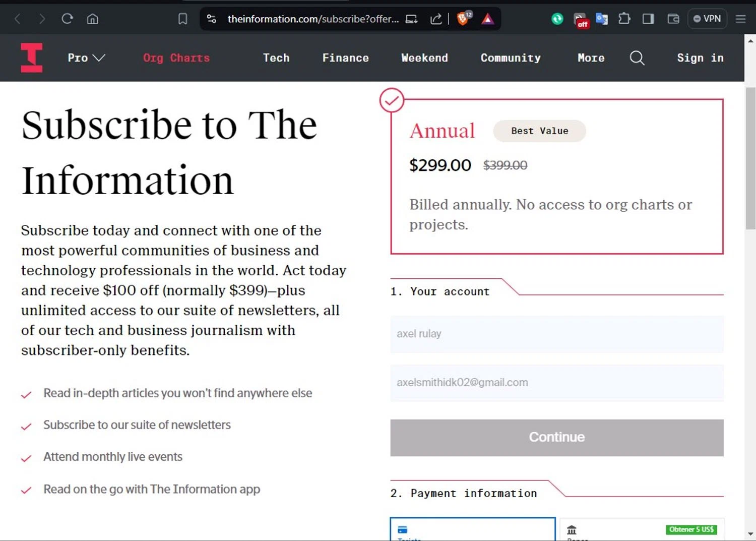756x541 pixels.
Task: Go forward with the browser forward arrow
Action: 42,19
